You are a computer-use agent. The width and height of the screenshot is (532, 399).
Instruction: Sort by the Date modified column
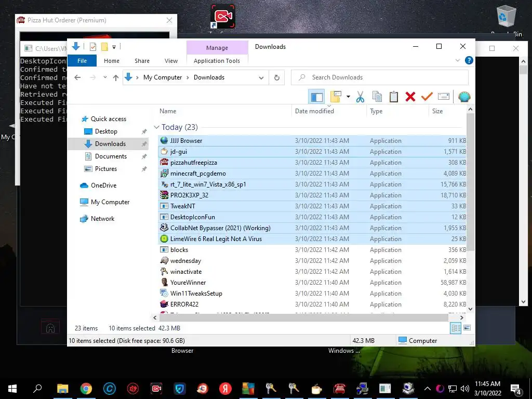[x=314, y=111]
